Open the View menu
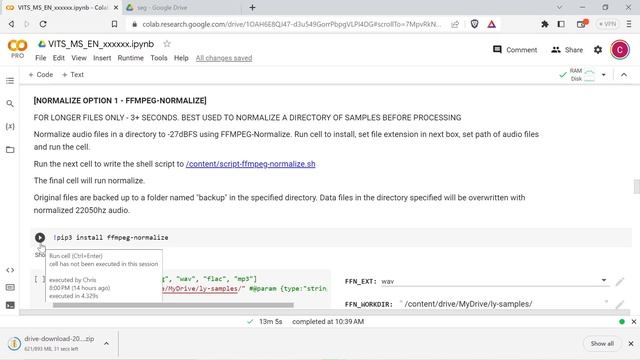 point(79,58)
